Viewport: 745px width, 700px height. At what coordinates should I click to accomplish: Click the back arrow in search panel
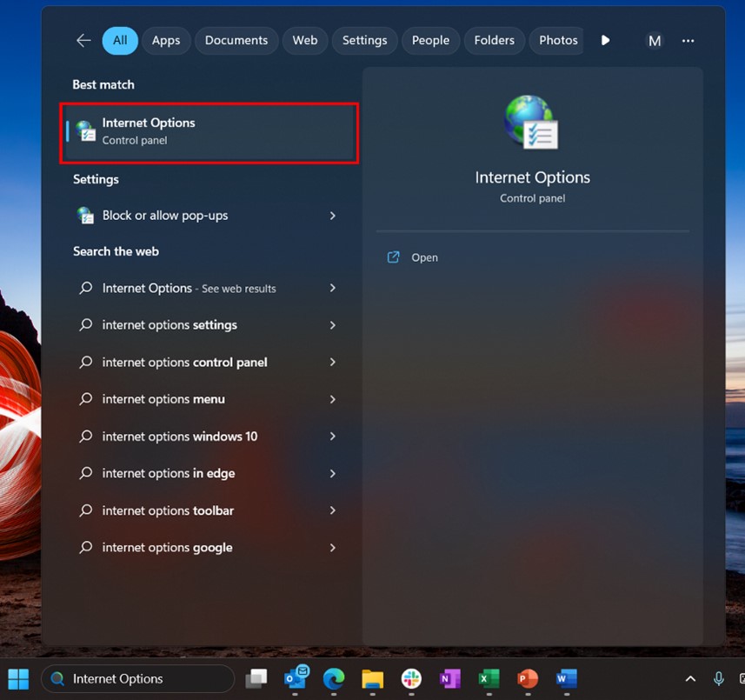(83, 41)
